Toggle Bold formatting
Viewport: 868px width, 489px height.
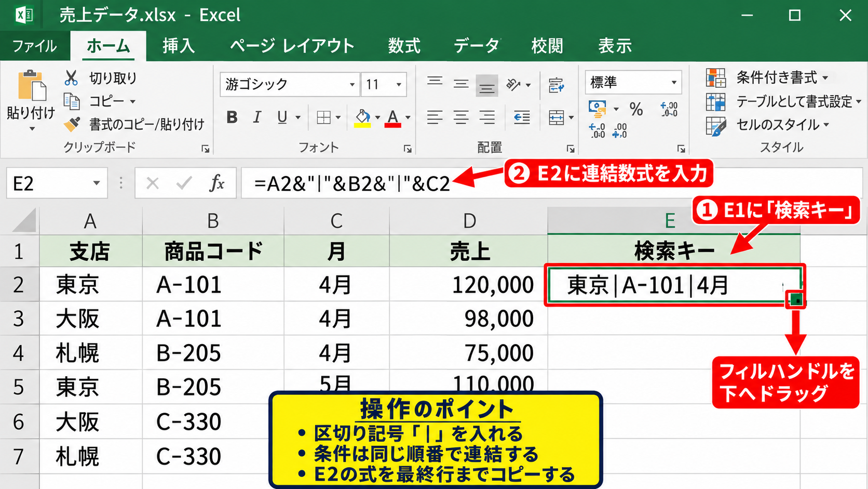point(232,117)
